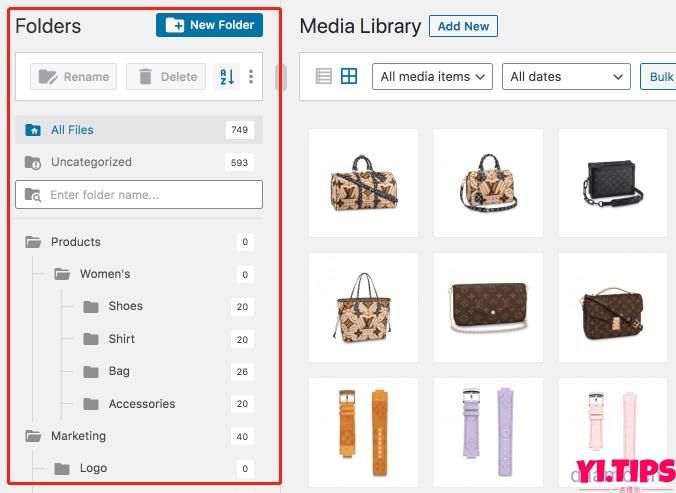676x493 pixels.
Task: Click the Uncategorized folder icon
Action: tap(33, 162)
